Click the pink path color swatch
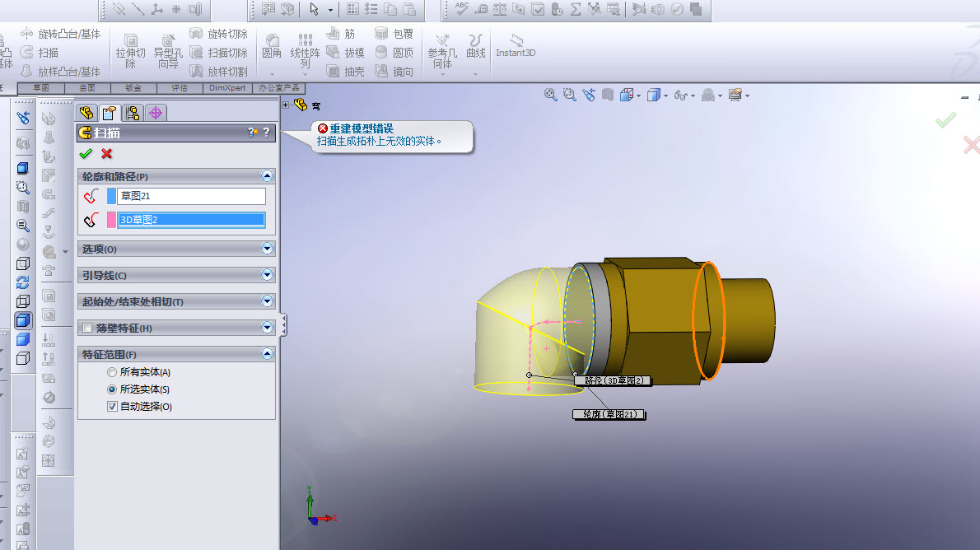The width and height of the screenshot is (980, 550). pos(111,220)
